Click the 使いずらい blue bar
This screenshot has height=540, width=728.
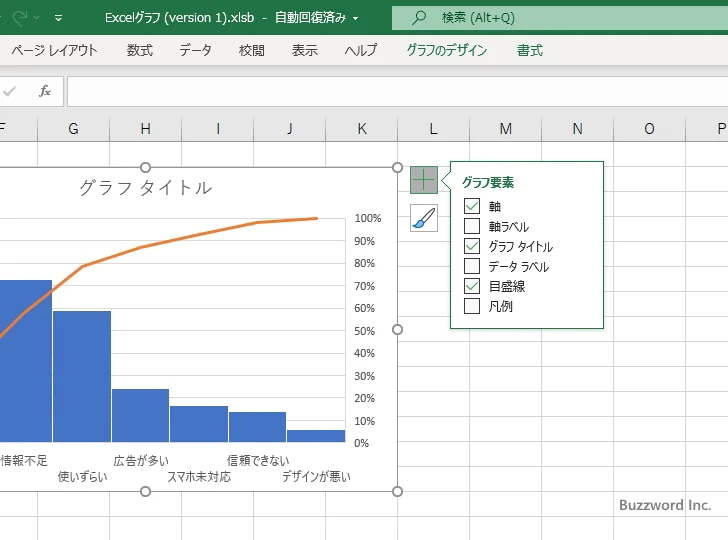(82, 376)
